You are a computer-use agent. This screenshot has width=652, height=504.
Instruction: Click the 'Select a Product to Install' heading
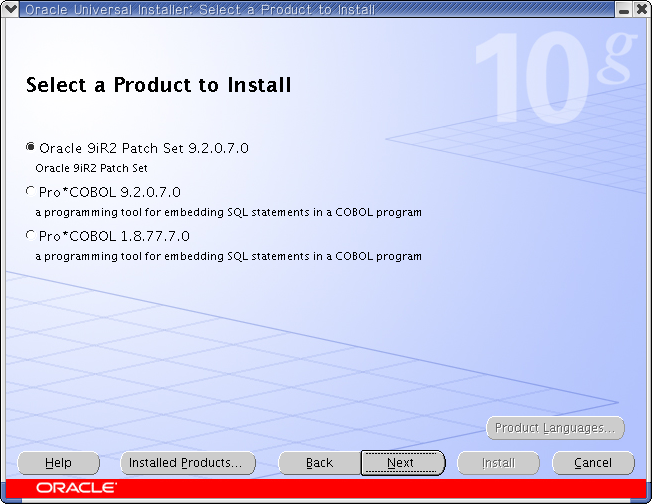point(158,85)
